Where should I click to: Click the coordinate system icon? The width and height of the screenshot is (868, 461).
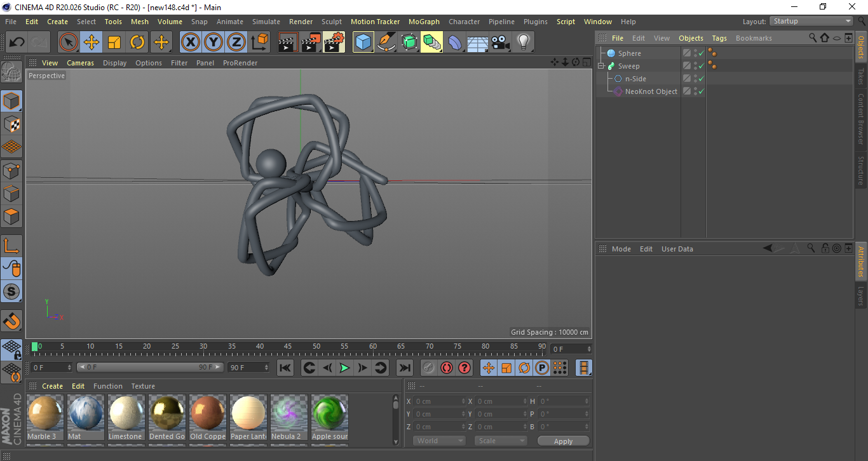[259, 43]
